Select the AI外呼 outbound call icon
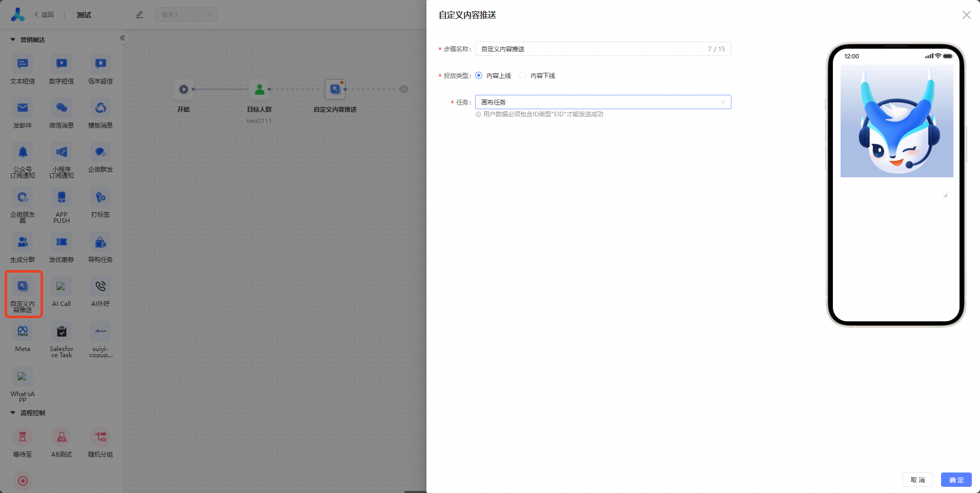Screen dimensions: 980x493 coord(100,286)
